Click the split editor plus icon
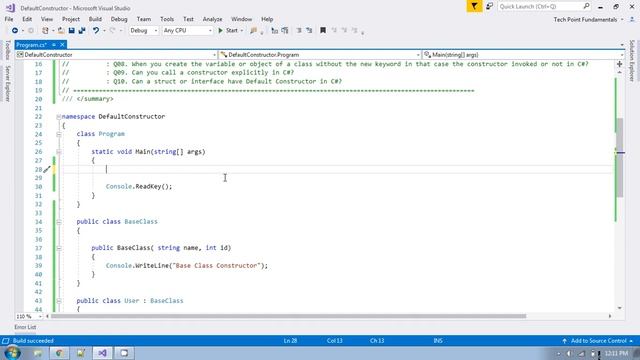This screenshot has width=640, height=360. 620,64
